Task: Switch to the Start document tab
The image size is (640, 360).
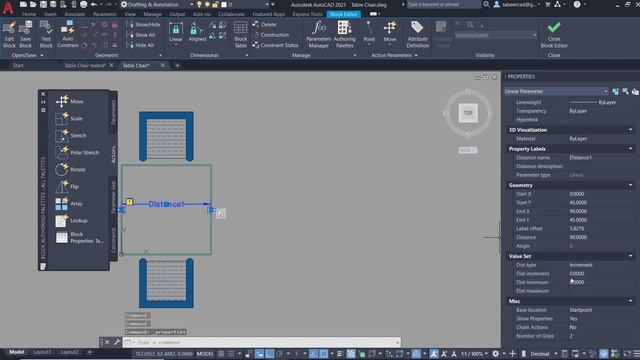Action: (18, 65)
